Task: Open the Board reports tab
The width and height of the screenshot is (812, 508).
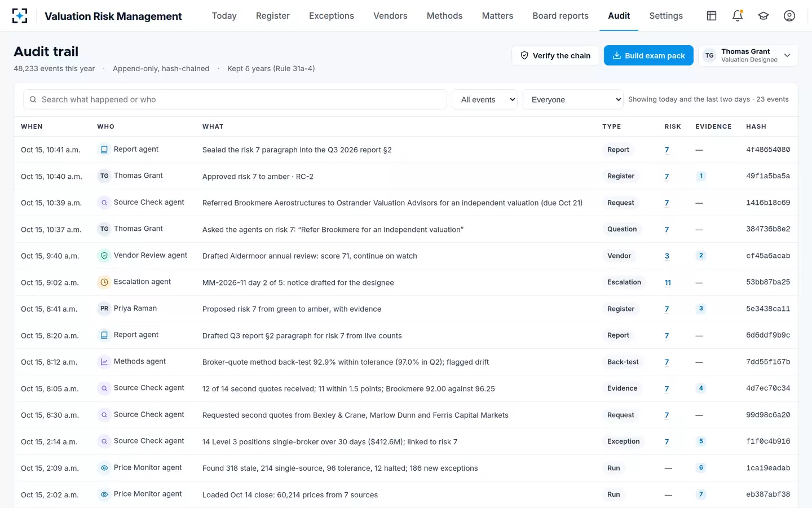Action: pos(561,16)
